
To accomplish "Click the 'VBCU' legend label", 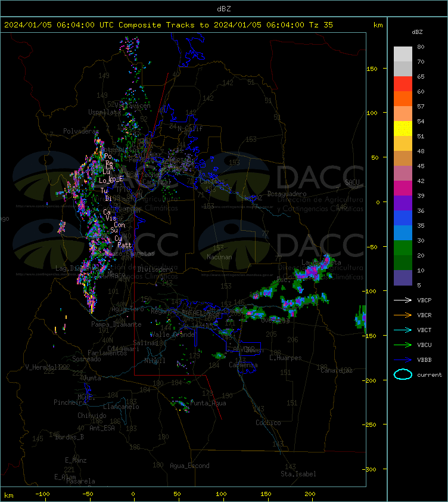I will [x=424, y=345].
